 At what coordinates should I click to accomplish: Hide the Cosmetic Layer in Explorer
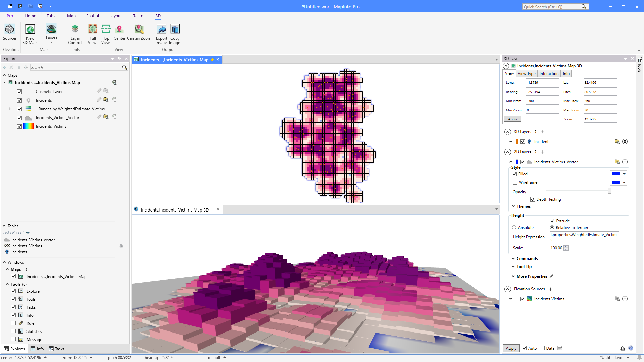coord(19,91)
